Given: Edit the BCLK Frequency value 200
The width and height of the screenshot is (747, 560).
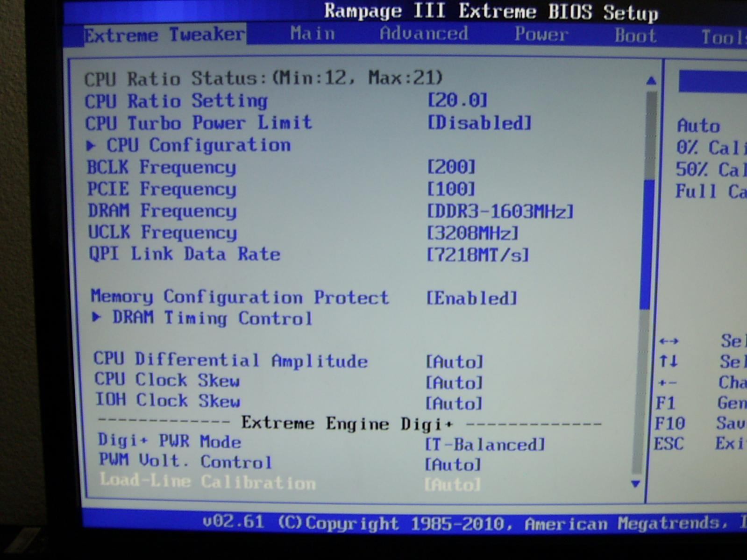Looking at the screenshot, I should click(451, 167).
